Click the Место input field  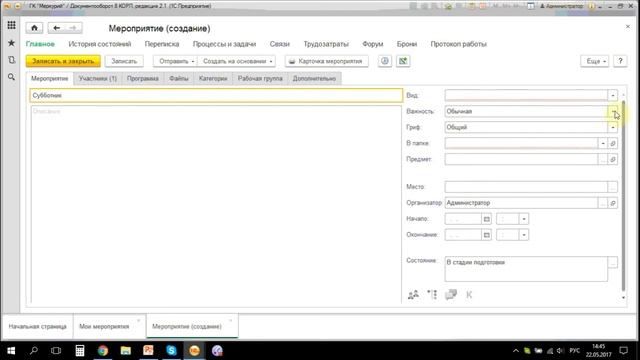click(526, 187)
